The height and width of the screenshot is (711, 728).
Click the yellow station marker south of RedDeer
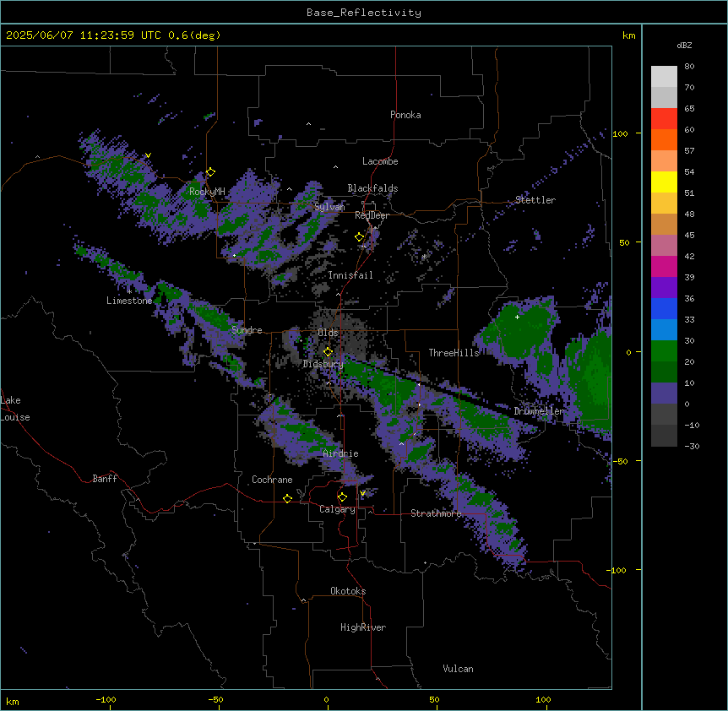point(359,237)
